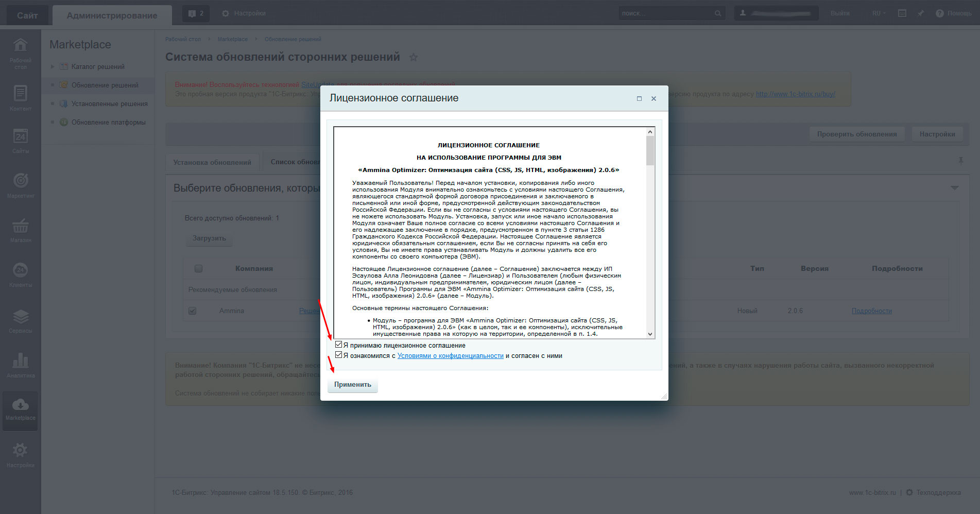980x514 pixels.
Task: Open Рабочий стол in the sidebar
Action: point(21,53)
